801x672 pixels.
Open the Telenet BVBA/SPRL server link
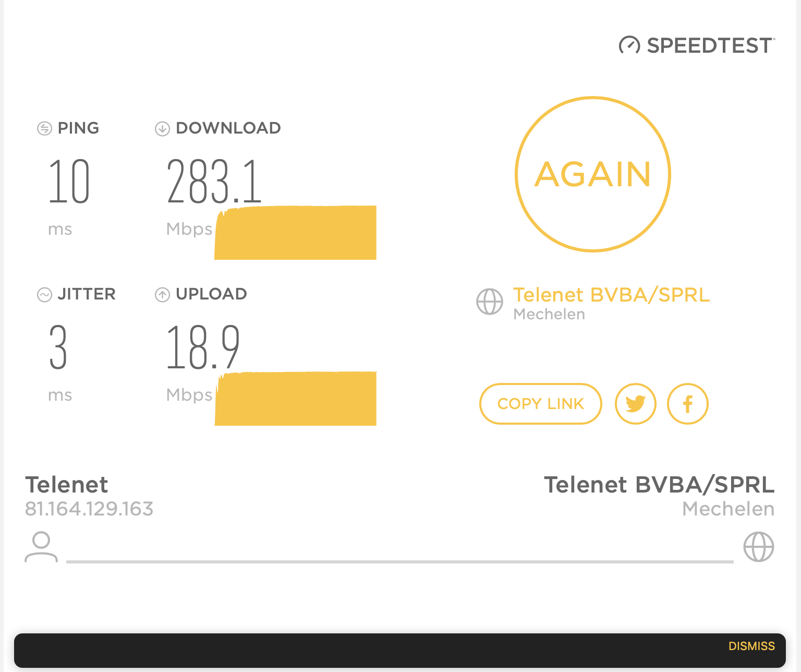[x=611, y=295]
